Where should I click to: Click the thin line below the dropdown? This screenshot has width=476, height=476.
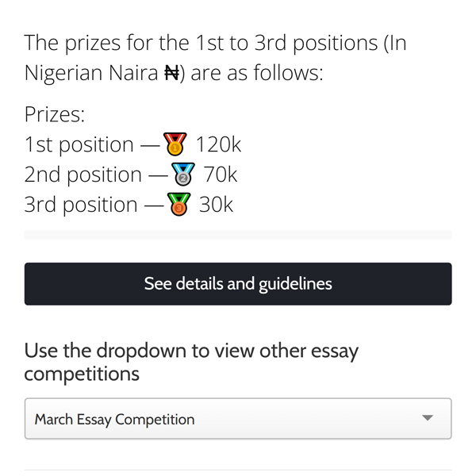pyautogui.click(x=238, y=470)
